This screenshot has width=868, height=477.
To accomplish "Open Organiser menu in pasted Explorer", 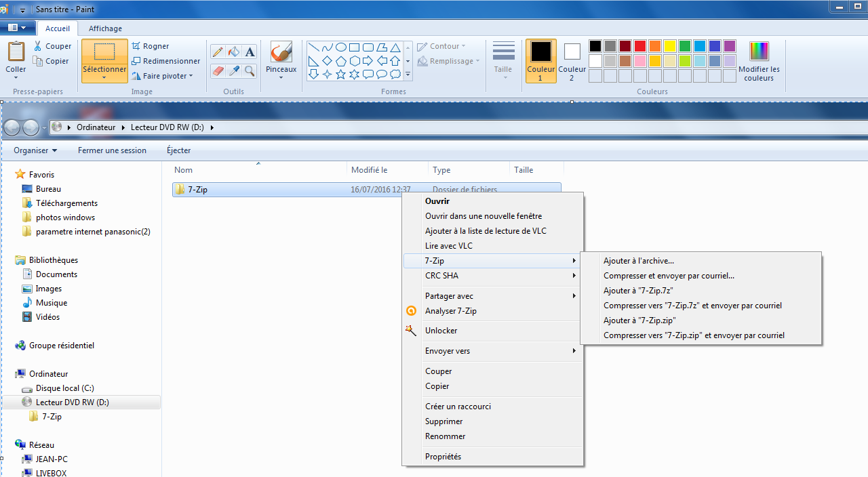I will tap(35, 150).
